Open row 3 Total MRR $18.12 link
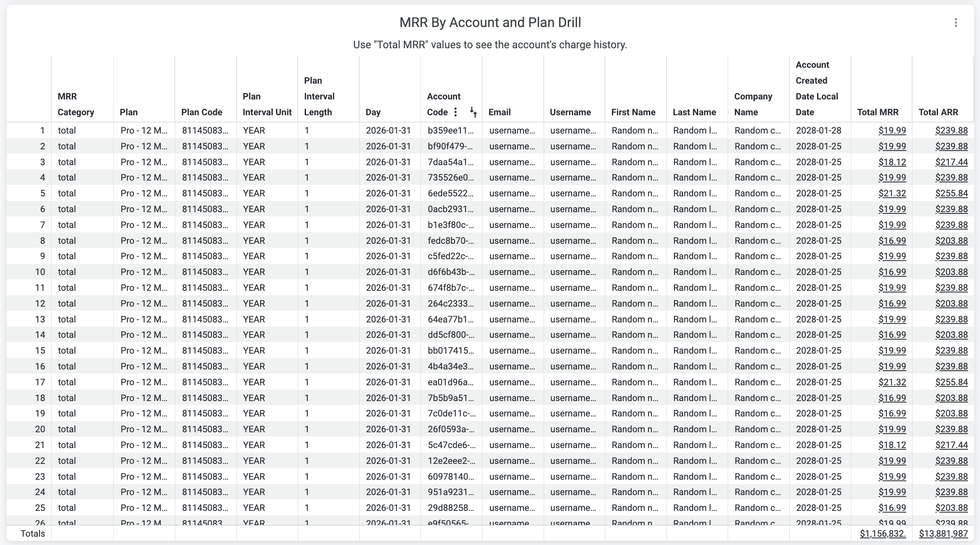Screen dimensions: 980x545 coord(892,162)
